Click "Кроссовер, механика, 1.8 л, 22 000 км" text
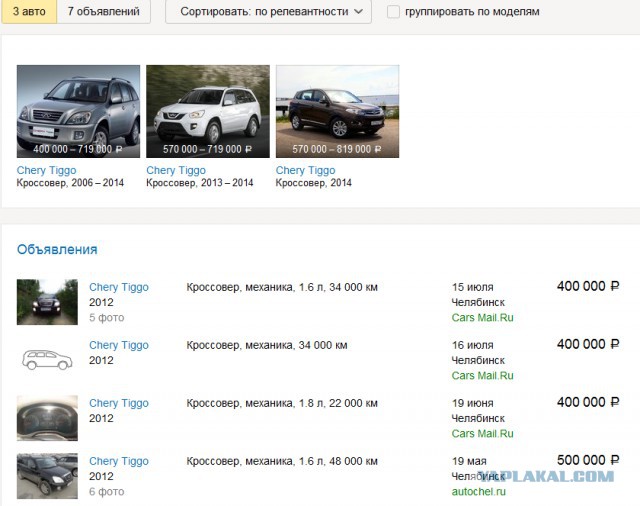Screen dimensions: 640x506 (282, 403)
